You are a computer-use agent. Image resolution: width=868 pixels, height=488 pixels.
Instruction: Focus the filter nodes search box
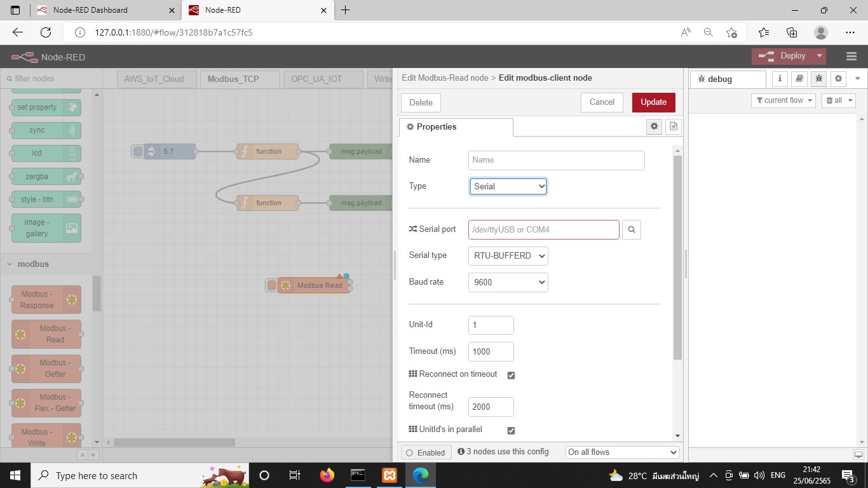click(51, 79)
